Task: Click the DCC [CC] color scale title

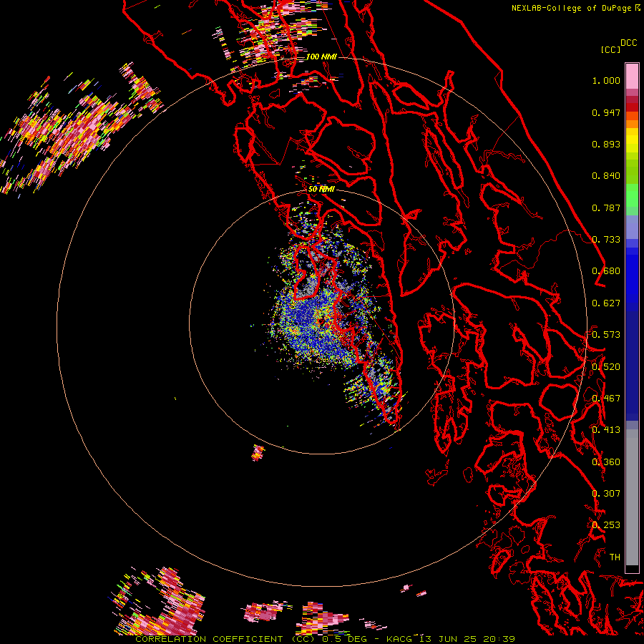Action: click(x=618, y=46)
